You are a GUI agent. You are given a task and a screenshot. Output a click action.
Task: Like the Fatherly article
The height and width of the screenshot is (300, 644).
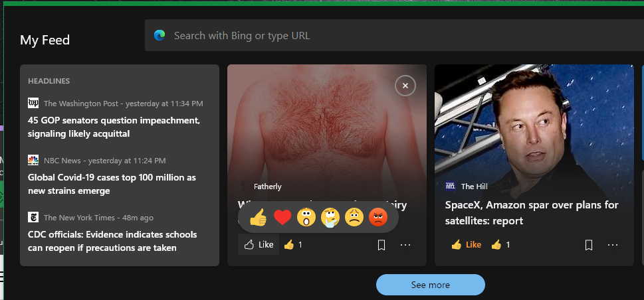tap(259, 245)
